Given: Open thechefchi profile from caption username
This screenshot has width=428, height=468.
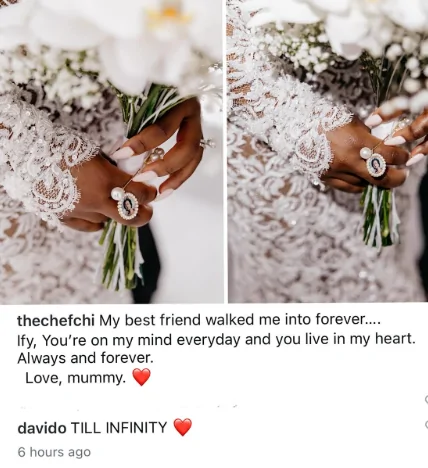Looking at the screenshot, I should tap(56, 321).
